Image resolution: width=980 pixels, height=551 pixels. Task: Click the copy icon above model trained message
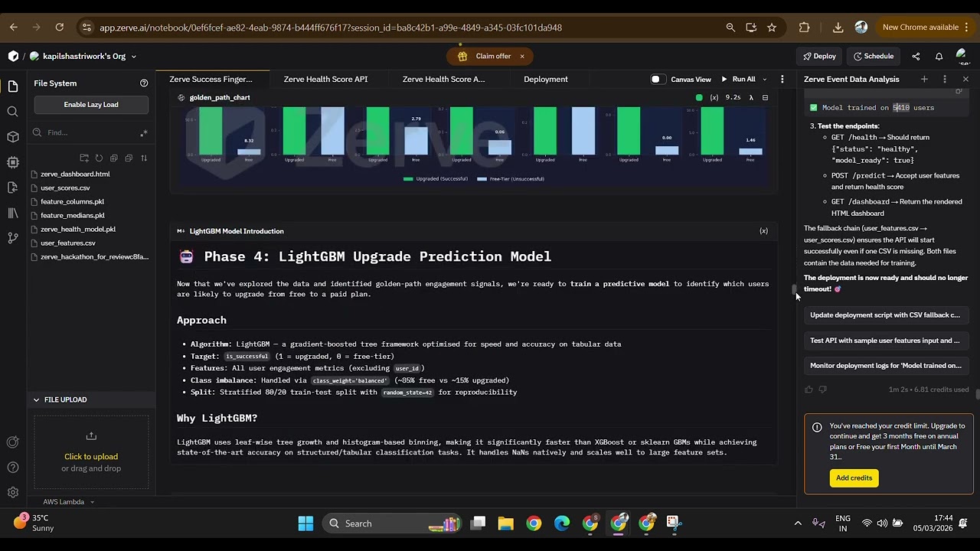959,92
